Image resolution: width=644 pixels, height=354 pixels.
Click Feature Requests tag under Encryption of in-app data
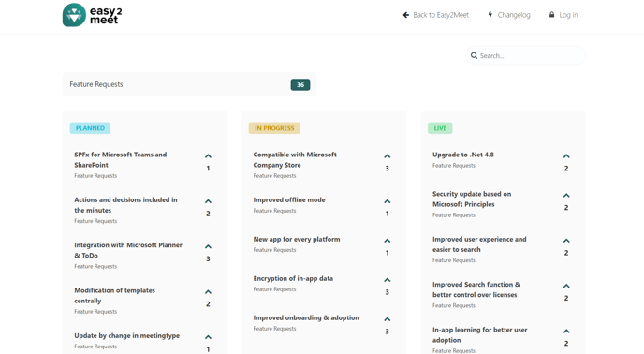[275, 289]
